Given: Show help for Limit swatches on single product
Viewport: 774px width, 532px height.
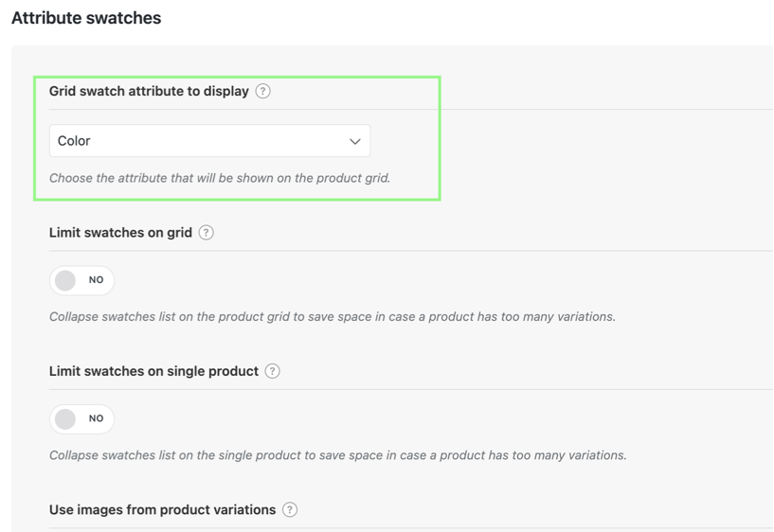Looking at the screenshot, I should tap(272, 371).
